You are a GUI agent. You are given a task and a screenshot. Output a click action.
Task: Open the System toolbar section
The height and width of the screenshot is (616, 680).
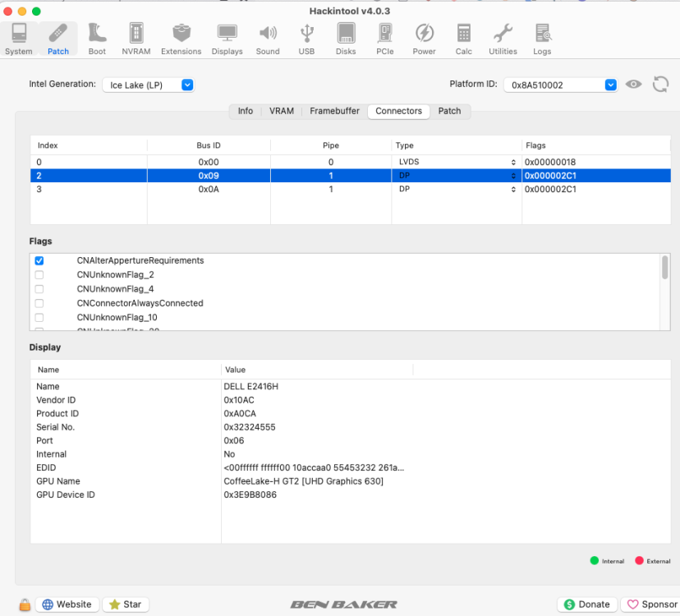coord(19,39)
